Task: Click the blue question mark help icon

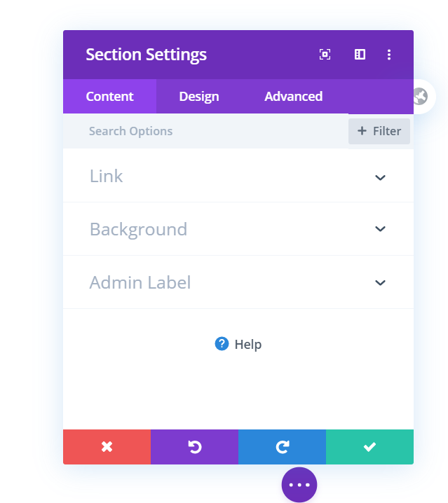Action: 222,344
